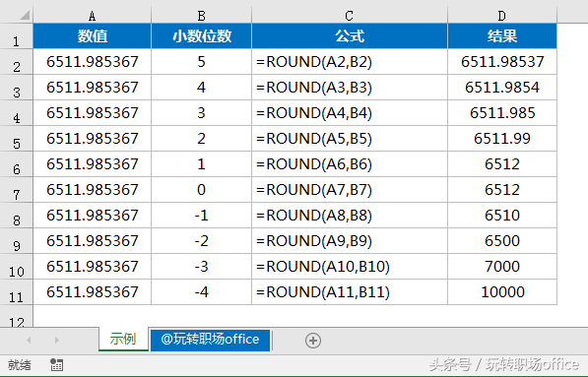The width and height of the screenshot is (588, 377).
Task: Switch to the 示例 sheet tab
Action: (x=123, y=340)
